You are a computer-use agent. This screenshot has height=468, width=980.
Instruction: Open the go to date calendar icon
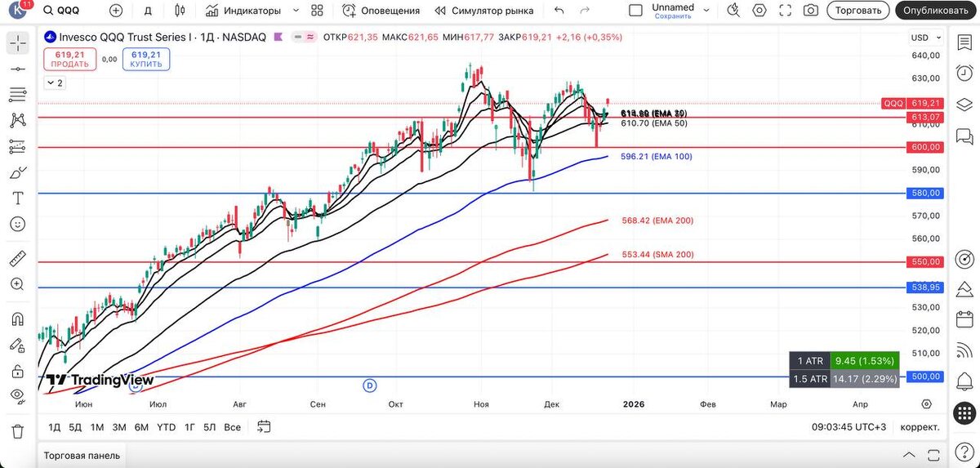[264, 426]
